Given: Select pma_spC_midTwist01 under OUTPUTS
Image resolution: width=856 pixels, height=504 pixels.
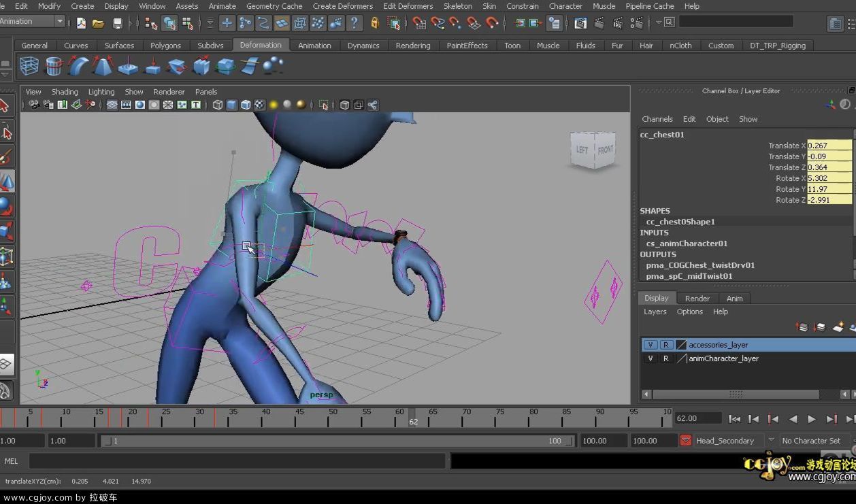Looking at the screenshot, I should coord(689,275).
